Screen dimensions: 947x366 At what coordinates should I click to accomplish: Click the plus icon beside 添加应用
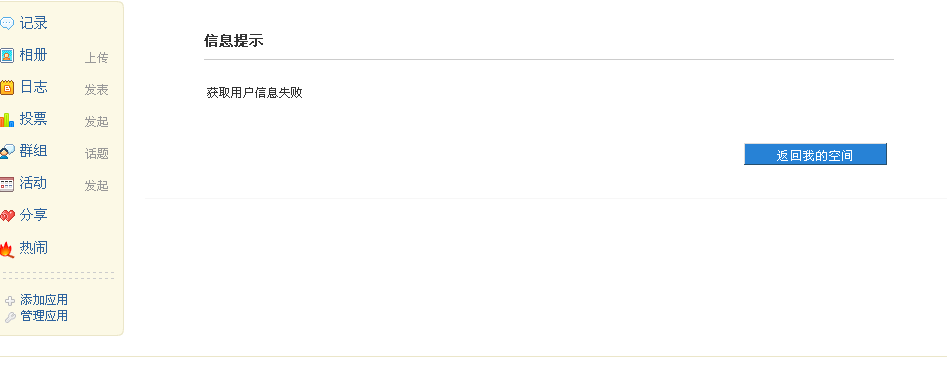(x=10, y=301)
